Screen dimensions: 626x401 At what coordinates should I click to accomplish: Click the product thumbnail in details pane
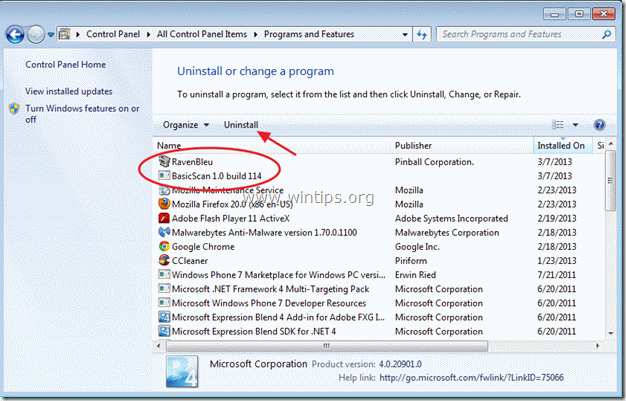[x=182, y=371]
